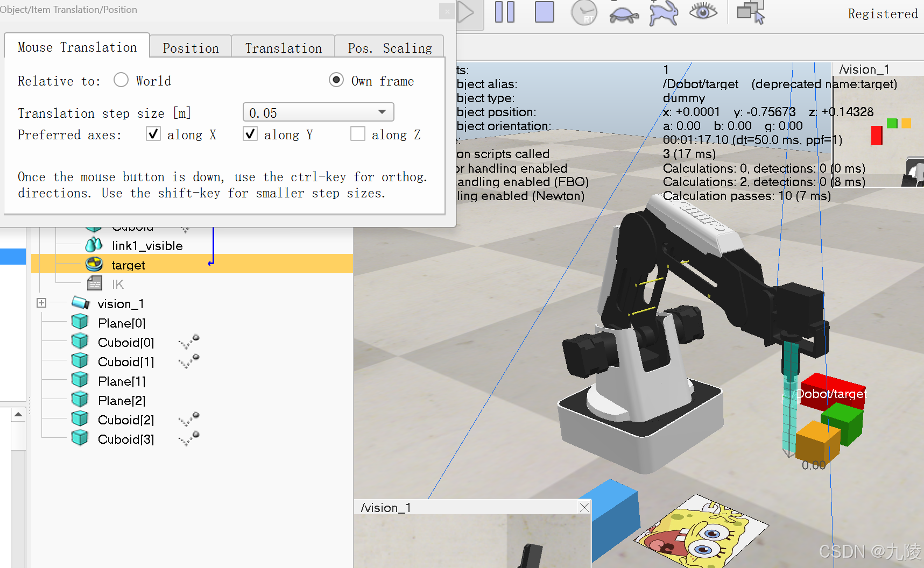Click dynamics icon next to Cuboid[3]
The image size is (924, 568).
pos(189,439)
